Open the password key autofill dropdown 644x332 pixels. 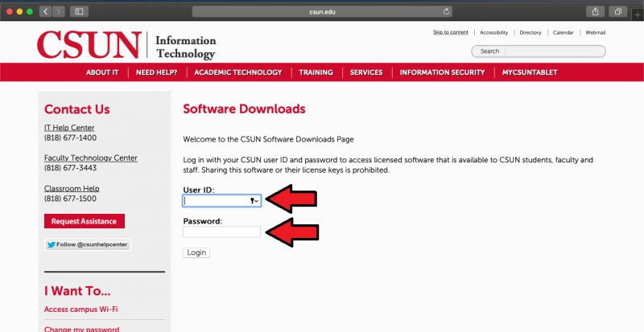point(254,201)
